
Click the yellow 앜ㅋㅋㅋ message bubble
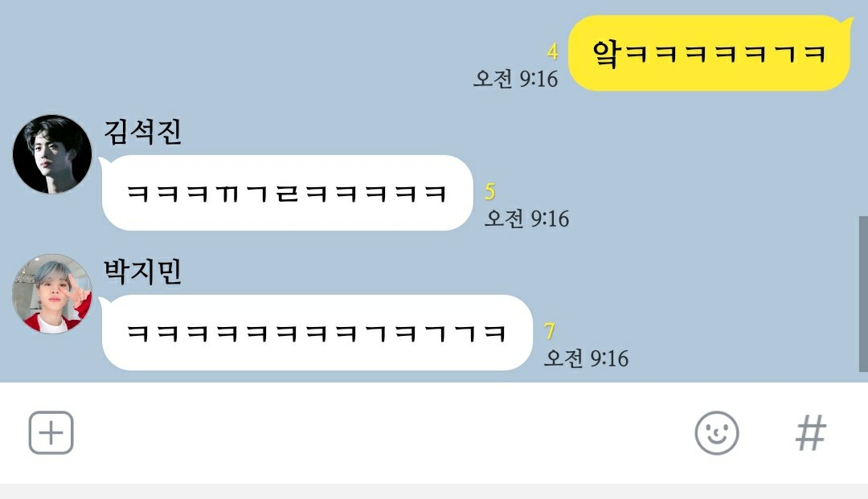(x=709, y=53)
